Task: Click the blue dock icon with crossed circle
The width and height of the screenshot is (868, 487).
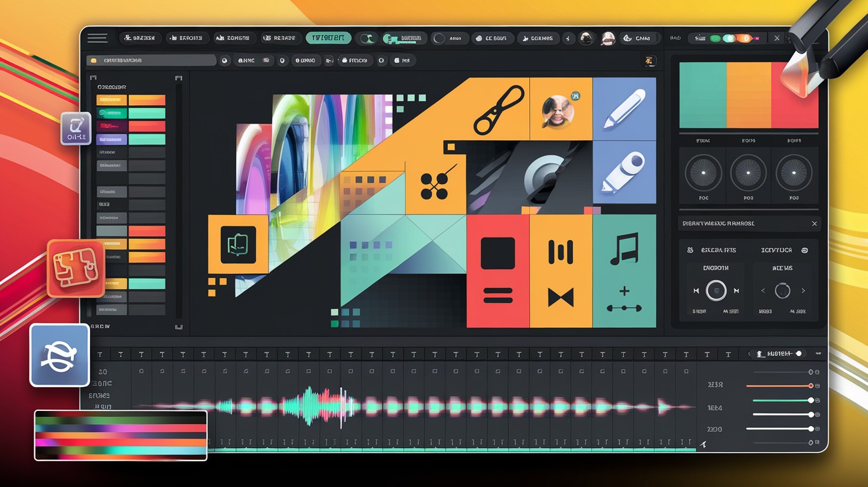Action: click(60, 355)
